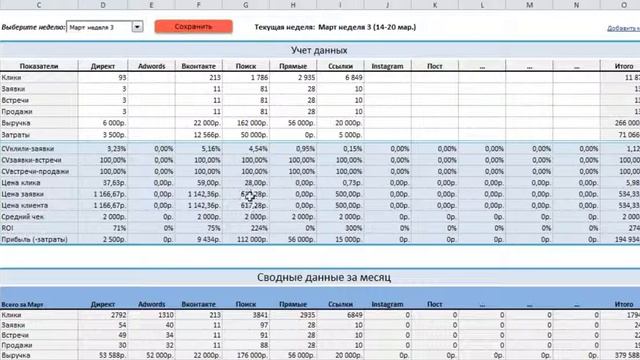Click the red Сохранить button
Screen dimensions: 640x360
point(193,27)
